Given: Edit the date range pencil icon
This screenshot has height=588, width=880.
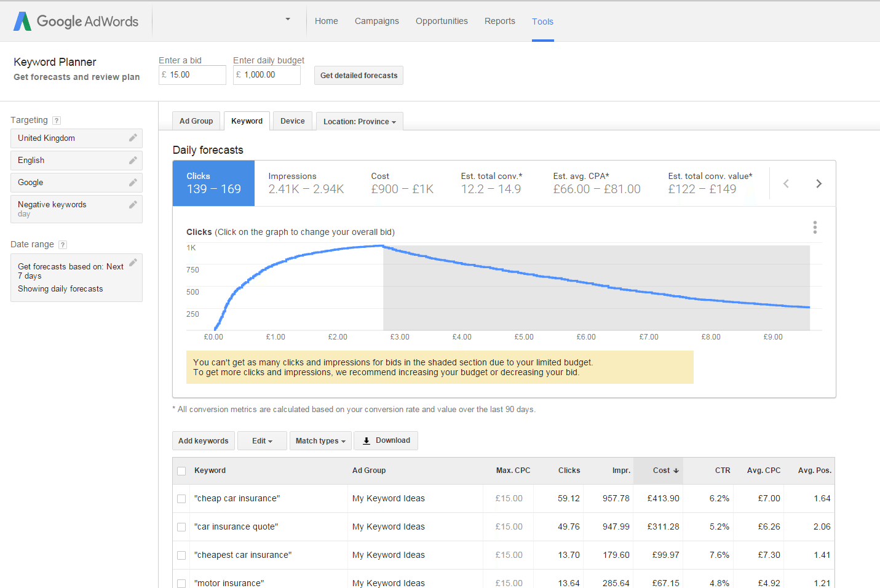Looking at the screenshot, I should (132, 263).
